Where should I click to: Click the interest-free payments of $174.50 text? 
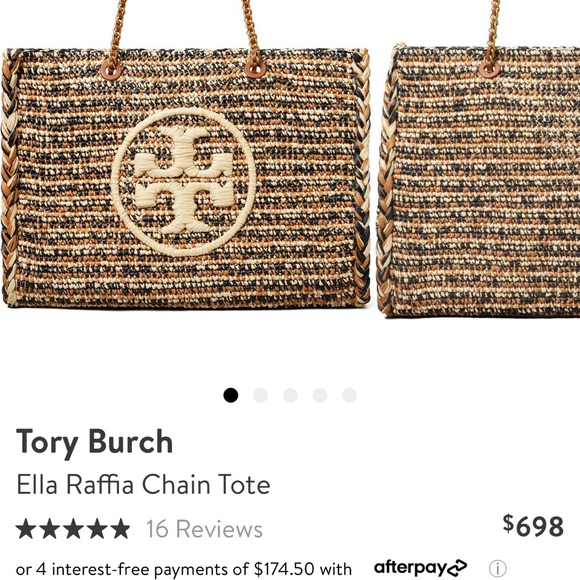(x=183, y=569)
